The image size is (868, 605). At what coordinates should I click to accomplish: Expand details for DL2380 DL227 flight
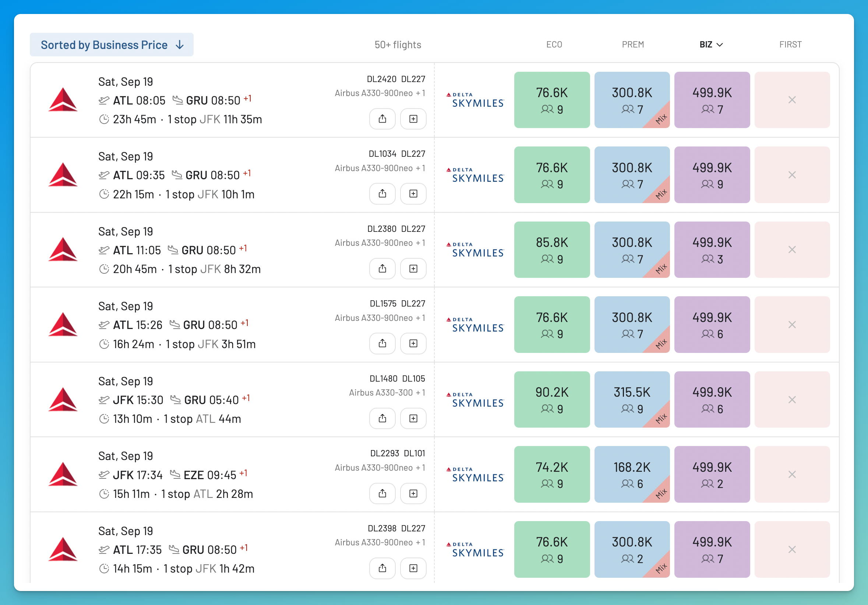pyautogui.click(x=413, y=269)
